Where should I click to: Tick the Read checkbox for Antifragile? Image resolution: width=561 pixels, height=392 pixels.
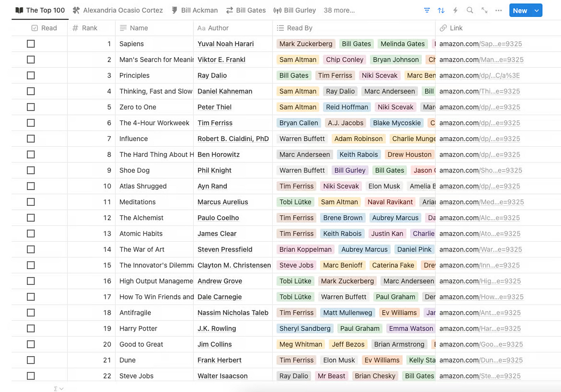[31, 313]
